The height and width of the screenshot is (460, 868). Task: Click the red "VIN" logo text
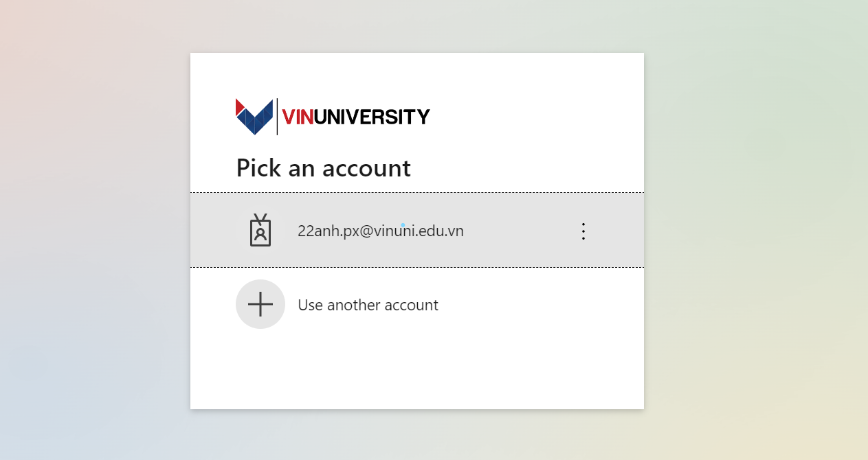(x=298, y=117)
